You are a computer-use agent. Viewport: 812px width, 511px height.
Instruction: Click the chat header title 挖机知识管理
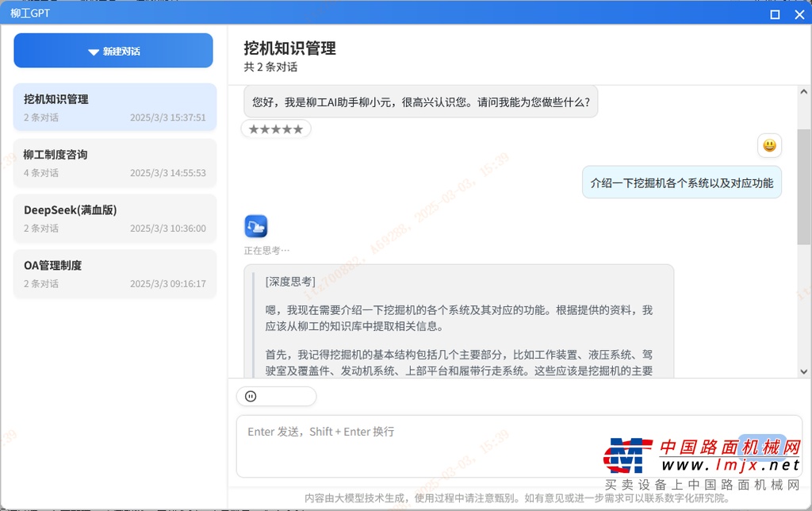290,48
